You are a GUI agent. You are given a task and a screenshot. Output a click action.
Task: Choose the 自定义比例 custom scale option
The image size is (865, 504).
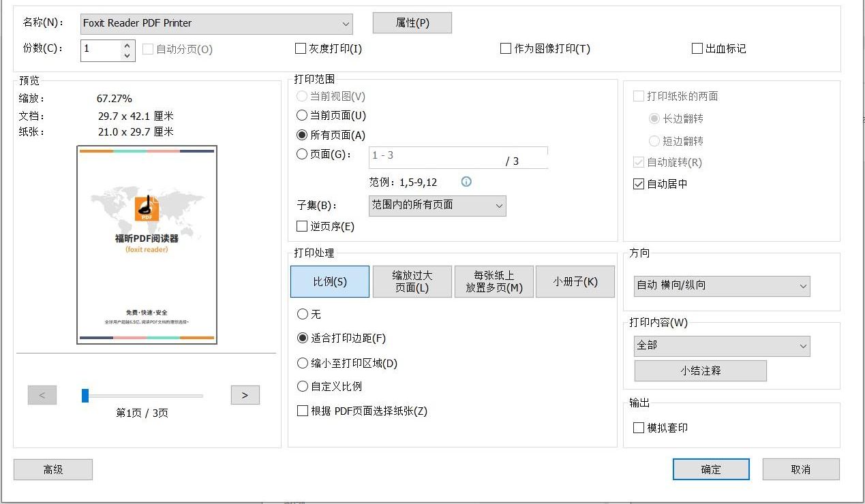point(302,386)
